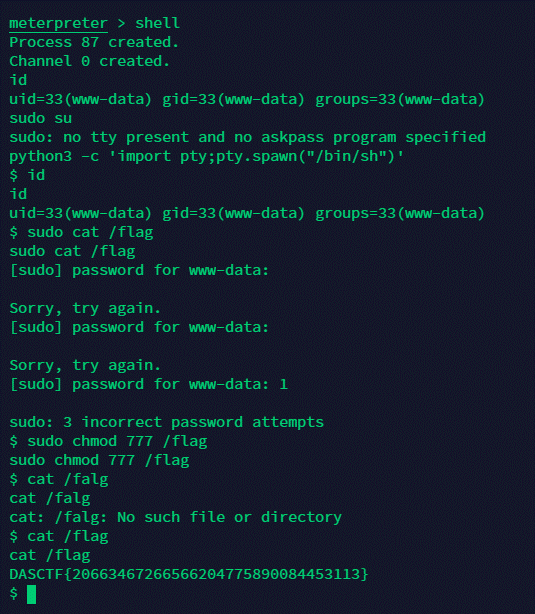535x614 pixels.
Task: Click the password prompt ending with 1
Action: tap(148, 385)
